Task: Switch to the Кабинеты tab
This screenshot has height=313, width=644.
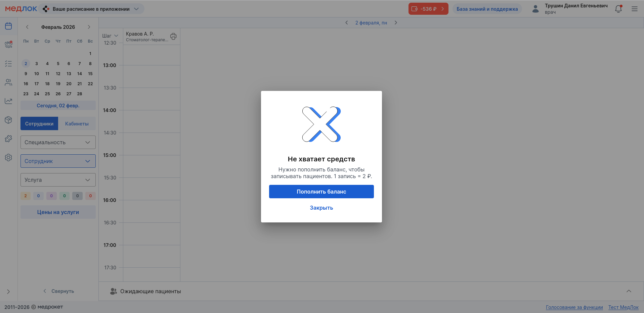Action: 77,124
